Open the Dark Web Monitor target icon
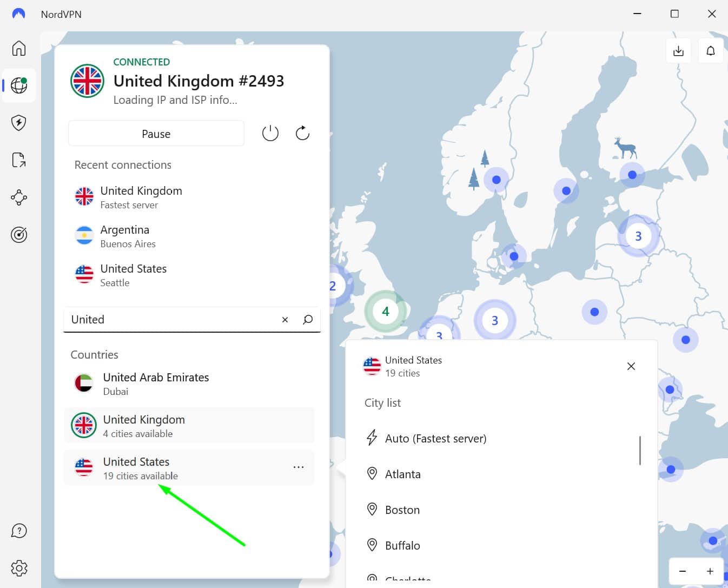 pos(19,235)
